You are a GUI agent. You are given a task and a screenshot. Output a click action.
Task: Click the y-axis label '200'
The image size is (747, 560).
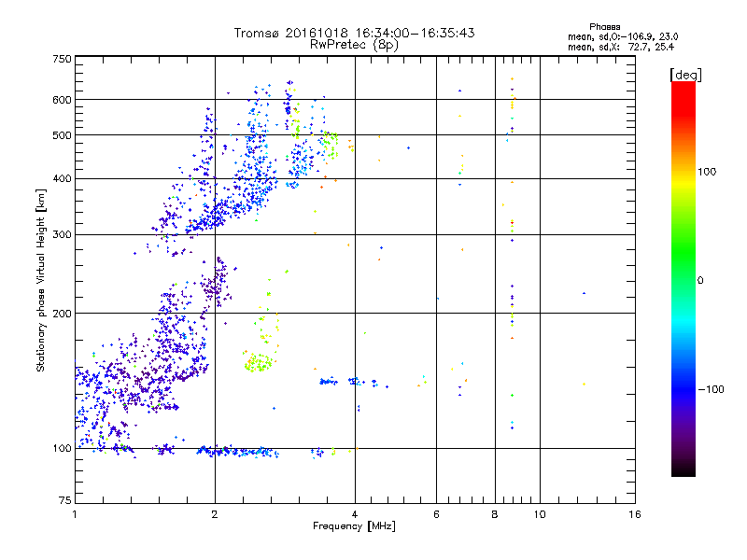(x=63, y=314)
